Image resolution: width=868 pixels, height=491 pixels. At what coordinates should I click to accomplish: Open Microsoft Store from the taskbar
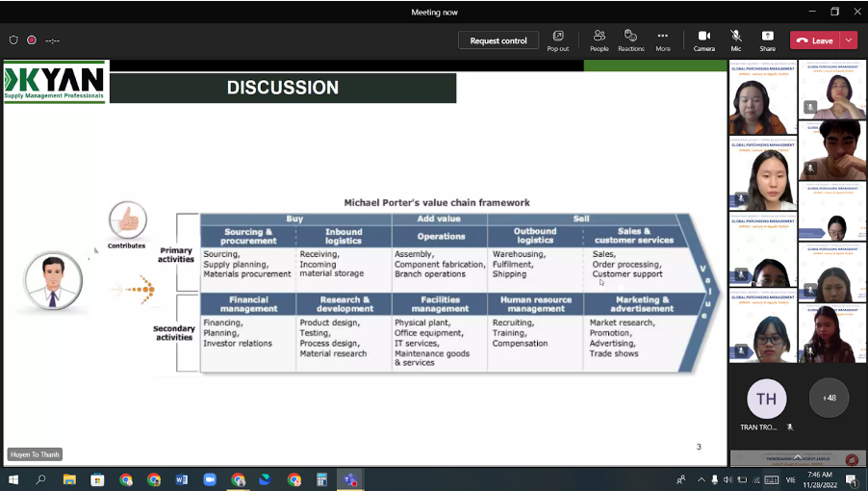click(x=97, y=479)
